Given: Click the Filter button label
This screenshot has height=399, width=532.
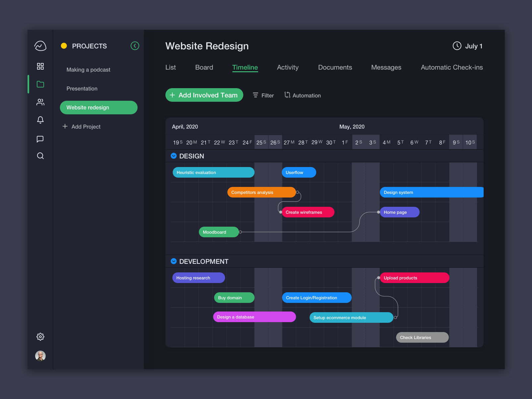Looking at the screenshot, I should 267,95.
